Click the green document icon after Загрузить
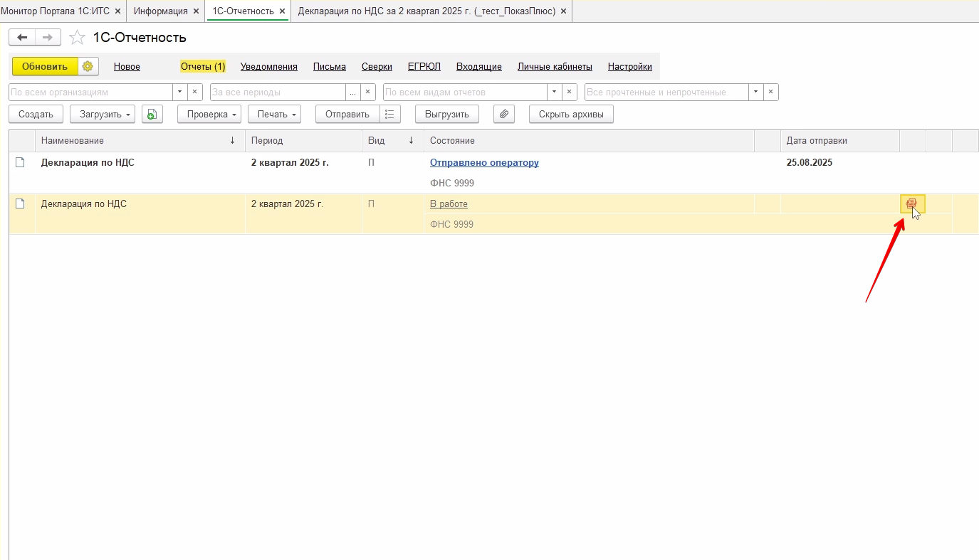Viewport: 979px width, 560px height. click(152, 114)
